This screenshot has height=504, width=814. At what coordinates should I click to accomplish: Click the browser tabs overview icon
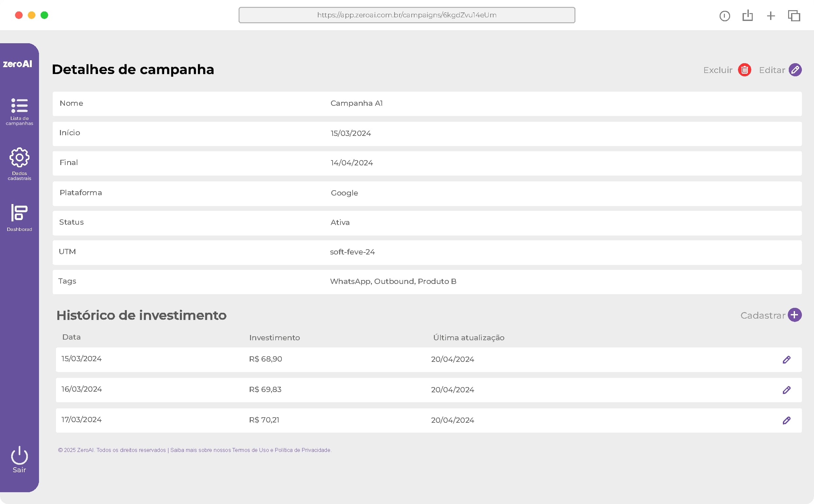coord(794,16)
